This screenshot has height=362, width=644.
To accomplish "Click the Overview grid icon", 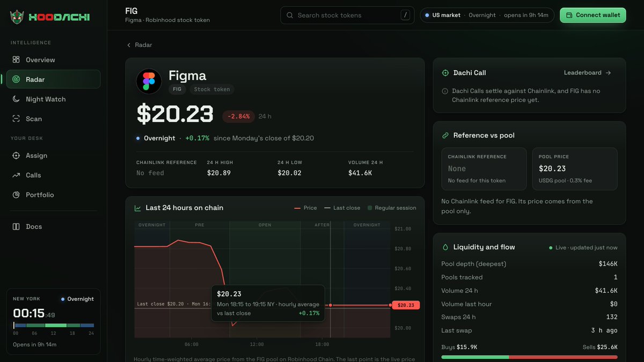I will 16,60.
